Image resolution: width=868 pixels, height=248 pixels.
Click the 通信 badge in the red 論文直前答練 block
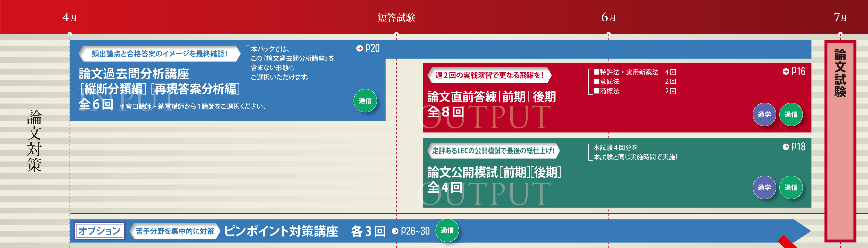pos(790,114)
